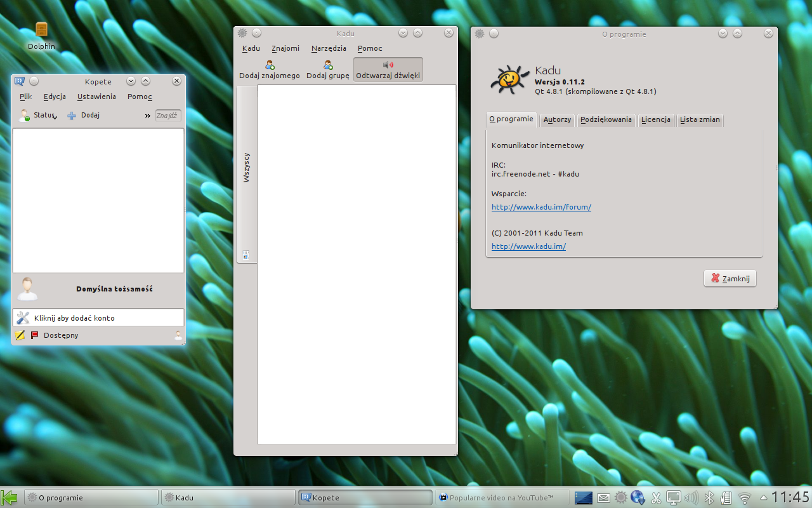Click the round pin button in O programie title bar
Screen dimensions: 812x508
[x=494, y=34]
